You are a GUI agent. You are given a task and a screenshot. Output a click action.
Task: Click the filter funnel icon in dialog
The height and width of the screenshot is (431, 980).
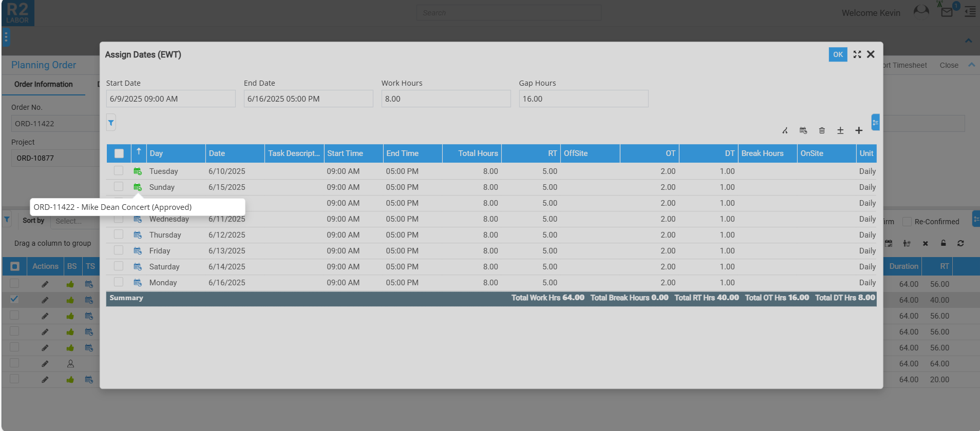pos(111,123)
